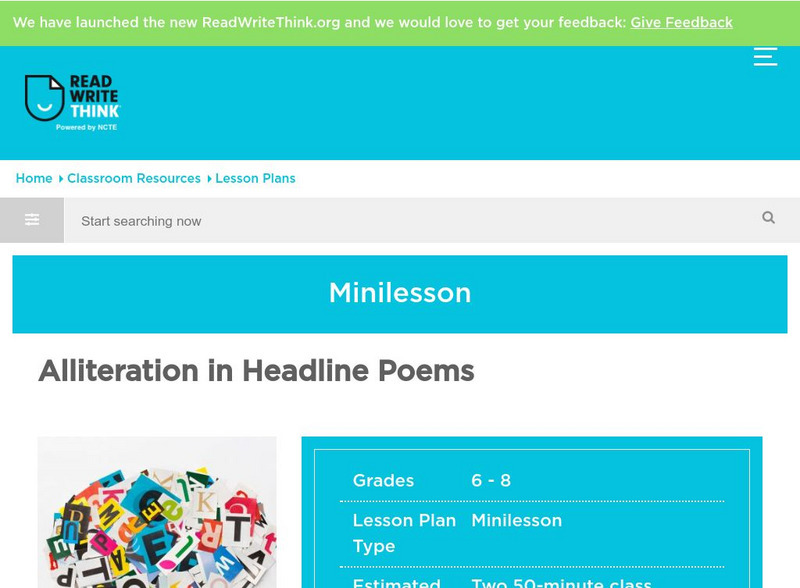
Task: Open Classroom Resources from the breadcrumb trail
Action: coord(134,178)
